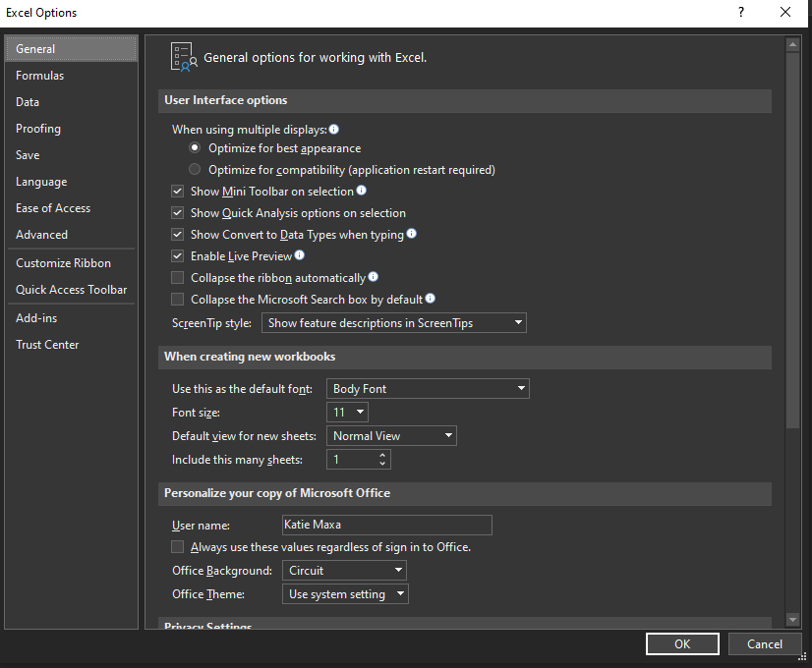The image size is (812, 668).
Task: Click info icon next to Show Mini Toolbar
Action: coord(362,191)
